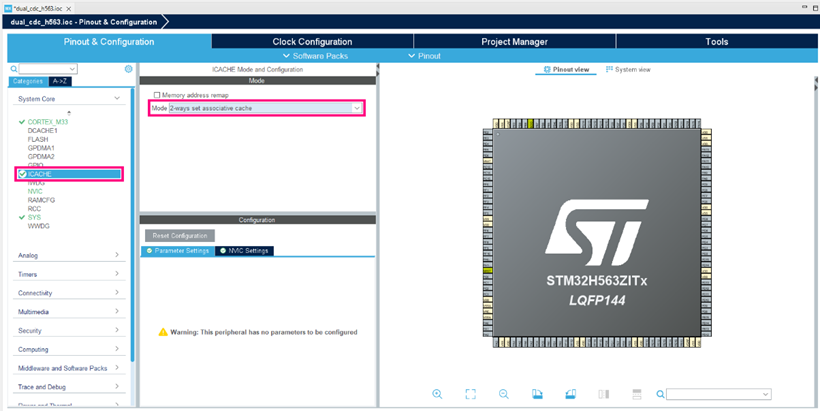Select the Pinout & Configuration tab
Image resolution: width=820 pixels, height=411 pixels.
tap(109, 42)
